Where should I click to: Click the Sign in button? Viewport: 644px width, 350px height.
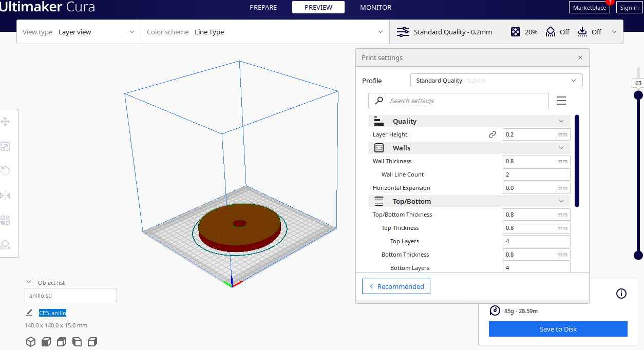(629, 8)
